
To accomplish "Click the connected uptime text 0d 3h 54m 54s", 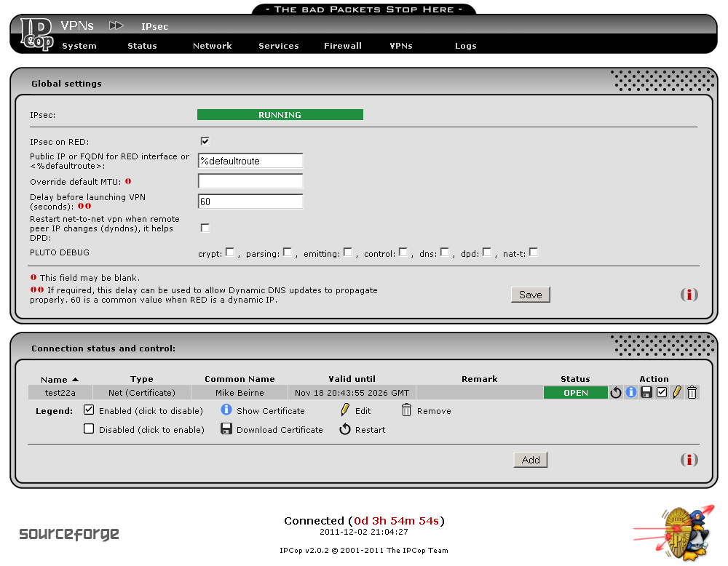I will tap(397, 521).
